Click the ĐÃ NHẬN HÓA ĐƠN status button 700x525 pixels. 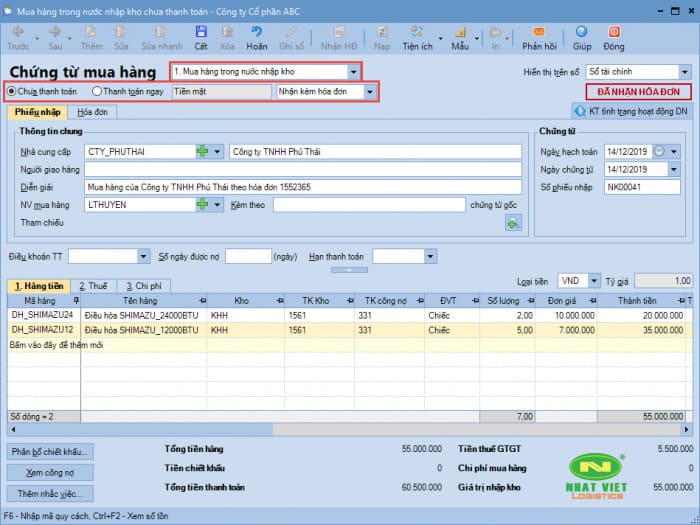click(638, 92)
